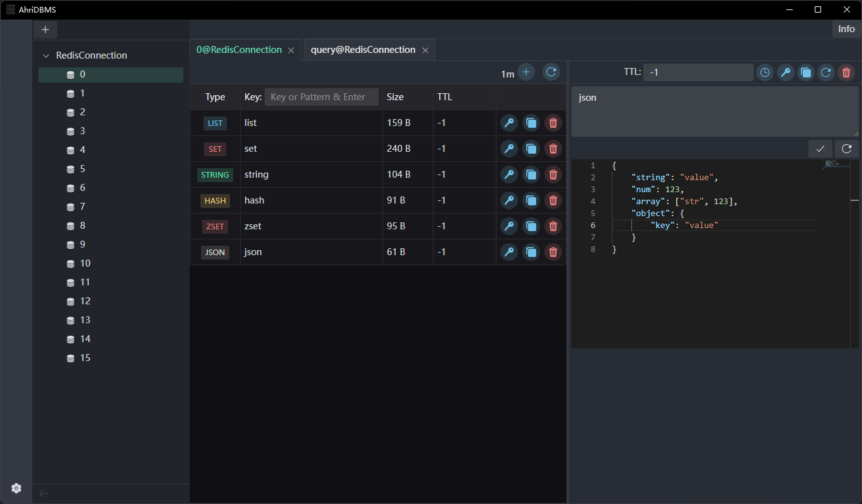The image size is (862, 504).
Task: Open the key named hash
Action: click(x=254, y=200)
